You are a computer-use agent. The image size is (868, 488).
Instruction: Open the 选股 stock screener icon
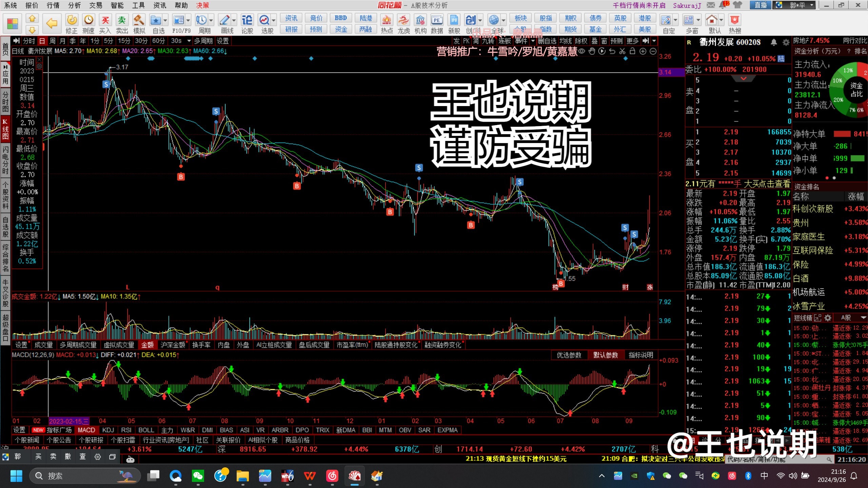pyautogui.click(x=264, y=20)
